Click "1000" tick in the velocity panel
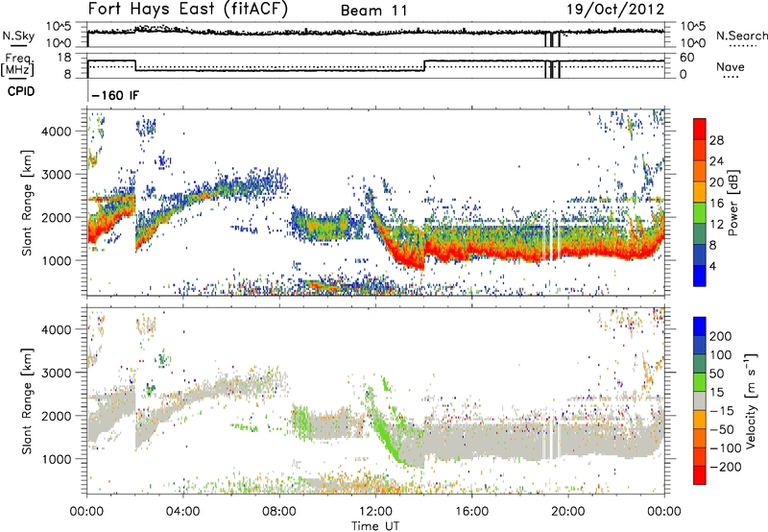 click(57, 459)
